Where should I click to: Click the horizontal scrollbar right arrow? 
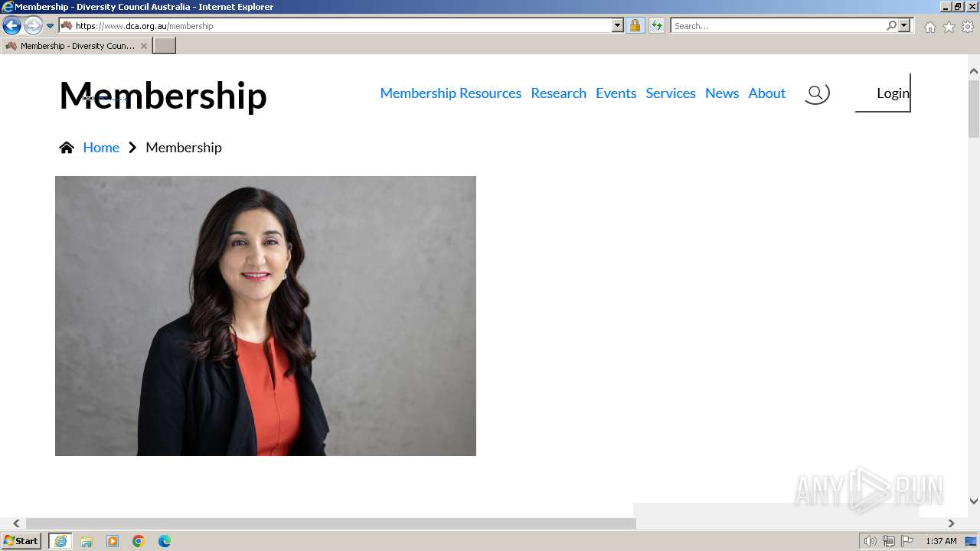click(x=951, y=523)
